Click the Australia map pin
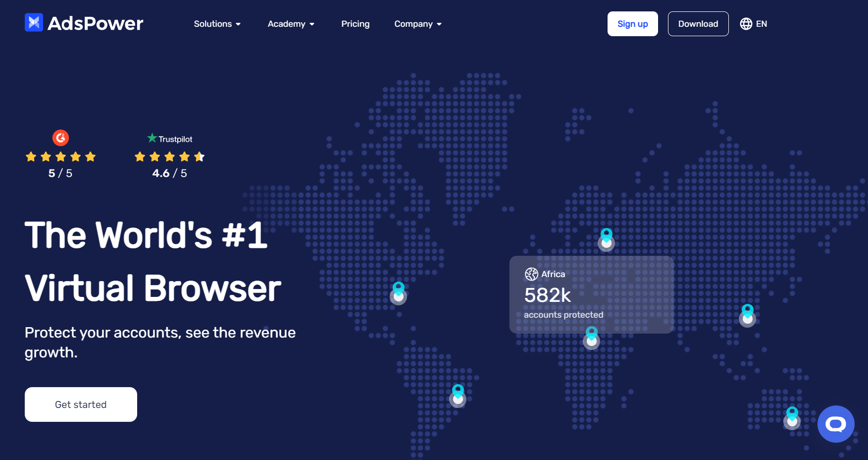868x460 pixels. click(x=792, y=418)
